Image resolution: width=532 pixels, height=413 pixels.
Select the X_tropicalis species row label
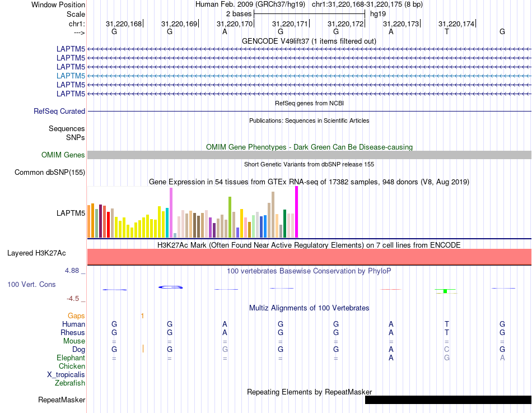(x=66, y=375)
